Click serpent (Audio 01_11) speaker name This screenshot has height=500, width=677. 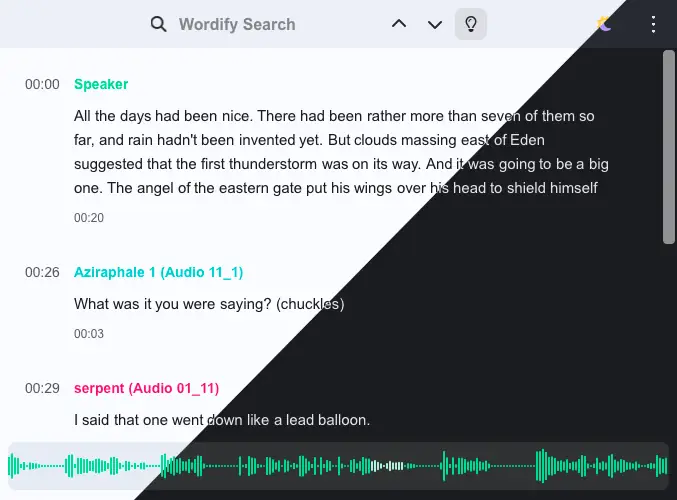[146, 388]
